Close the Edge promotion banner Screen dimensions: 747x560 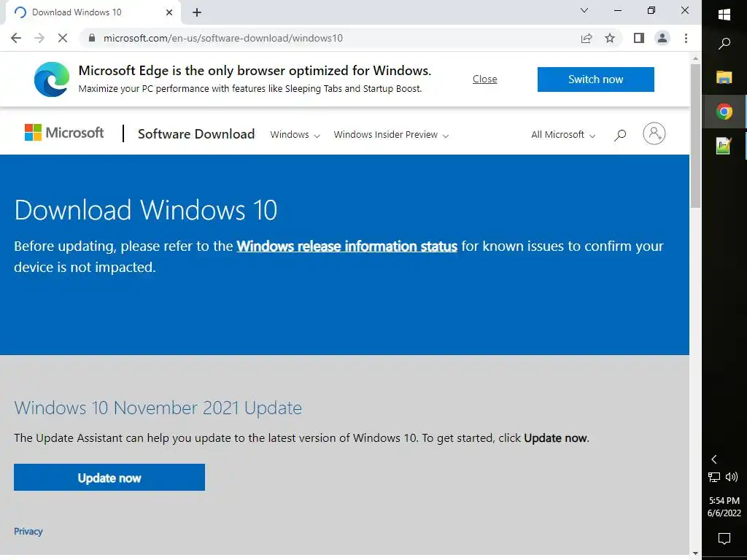(484, 79)
